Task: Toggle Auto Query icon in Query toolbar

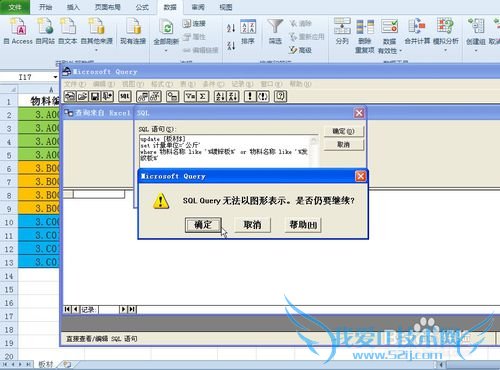Action: click(x=263, y=96)
